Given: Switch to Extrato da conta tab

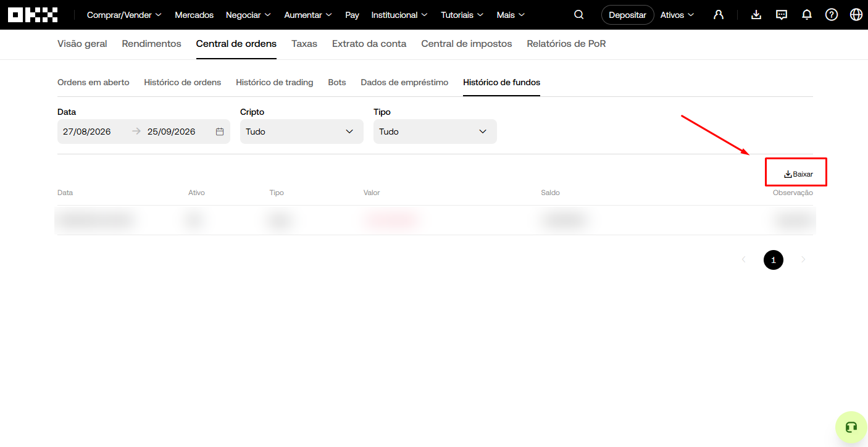Looking at the screenshot, I should pos(369,44).
